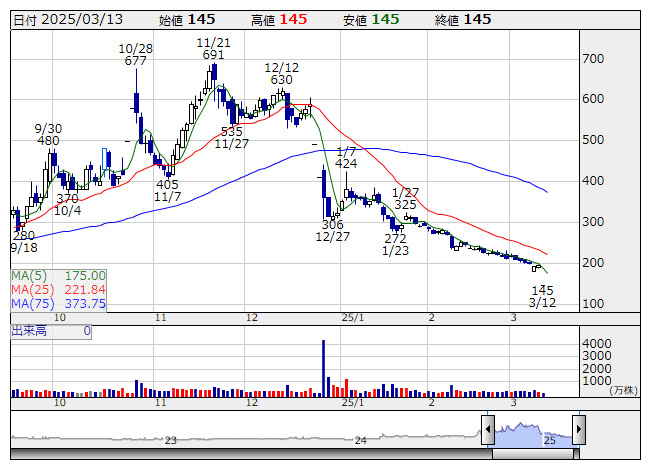Click the 12/12 peak label of 630
The image size is (653, 470).
coord(280,73)
